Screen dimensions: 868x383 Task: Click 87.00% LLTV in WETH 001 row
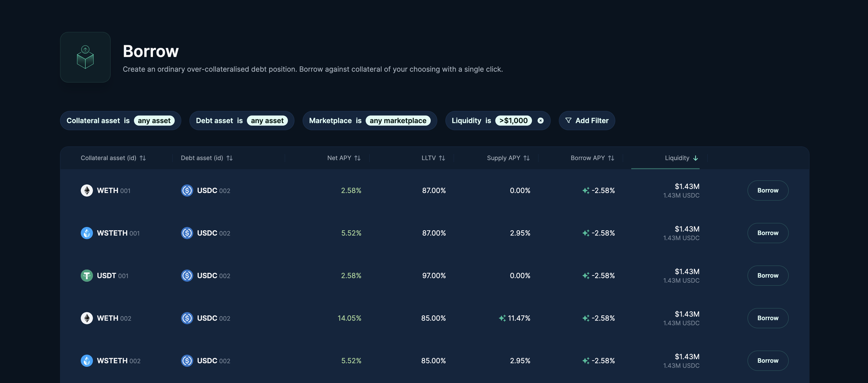coord(434,190)
